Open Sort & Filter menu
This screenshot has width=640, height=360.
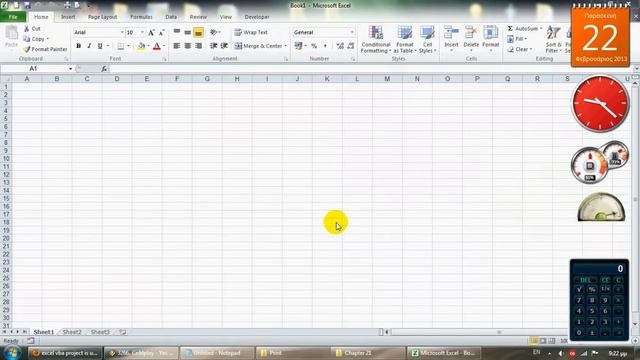[553, 39]
